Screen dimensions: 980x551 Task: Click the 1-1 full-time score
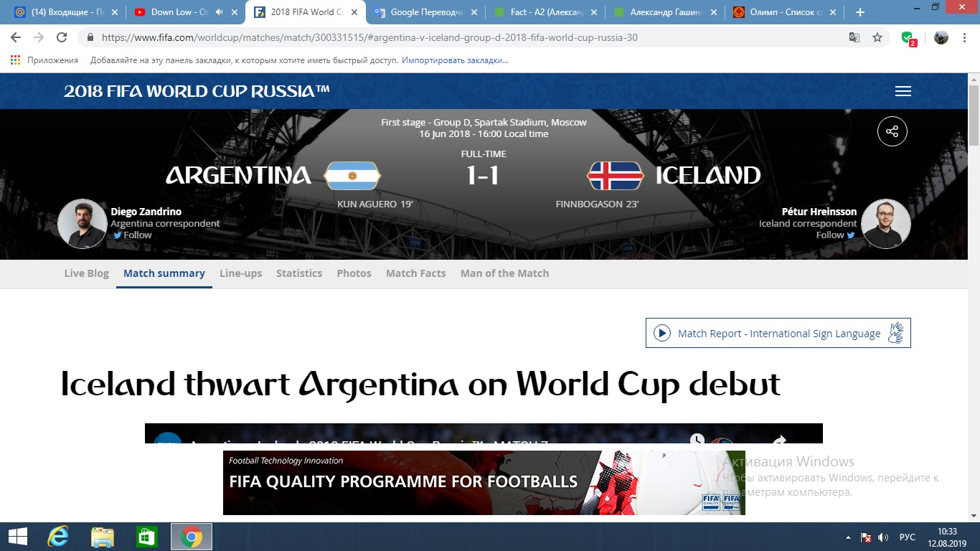tap(484, 175)
